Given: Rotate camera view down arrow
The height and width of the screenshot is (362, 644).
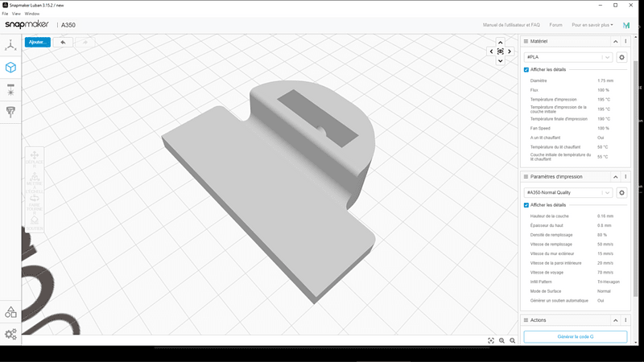Looking at the screenshot, I should [500, 61].
